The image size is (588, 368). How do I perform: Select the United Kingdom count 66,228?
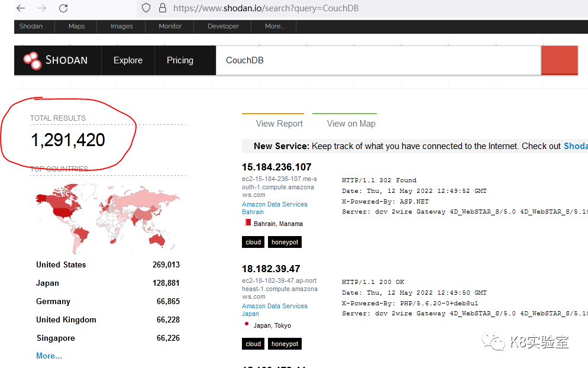click(168, 319)
